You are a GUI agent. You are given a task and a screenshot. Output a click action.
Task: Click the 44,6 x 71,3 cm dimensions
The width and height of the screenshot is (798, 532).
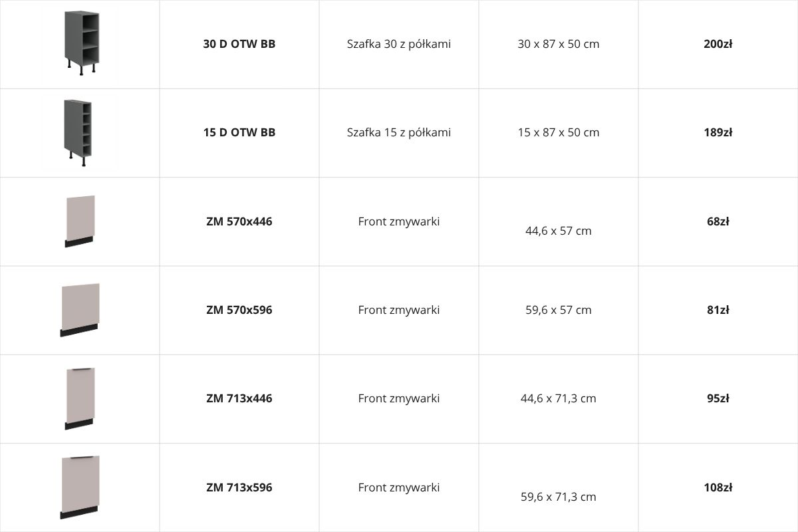[559, 398]
